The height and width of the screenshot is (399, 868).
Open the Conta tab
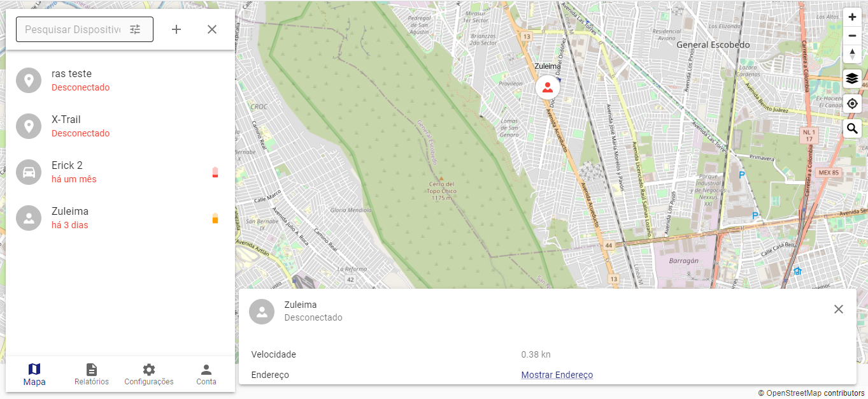pyautogui.click(x=206, y=374)
